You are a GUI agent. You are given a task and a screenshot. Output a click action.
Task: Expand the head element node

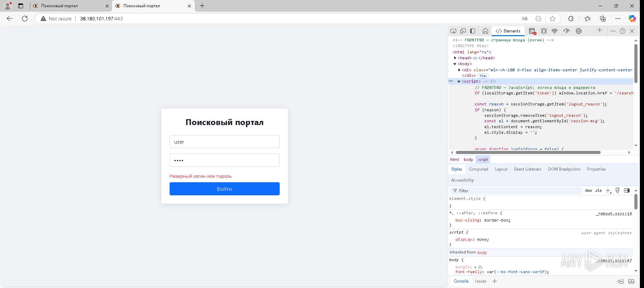coord(455,58)
